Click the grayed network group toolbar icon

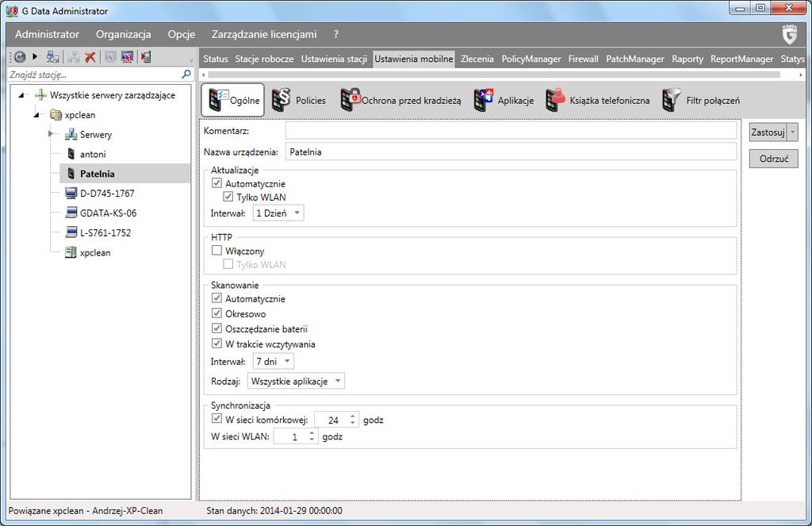pyautogui.click(x=73, y=57)
